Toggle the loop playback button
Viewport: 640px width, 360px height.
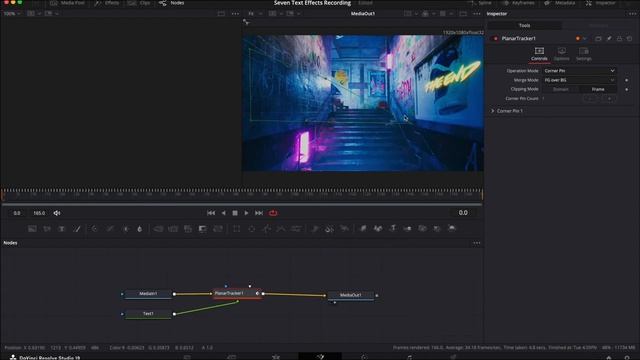pos(273,213)
